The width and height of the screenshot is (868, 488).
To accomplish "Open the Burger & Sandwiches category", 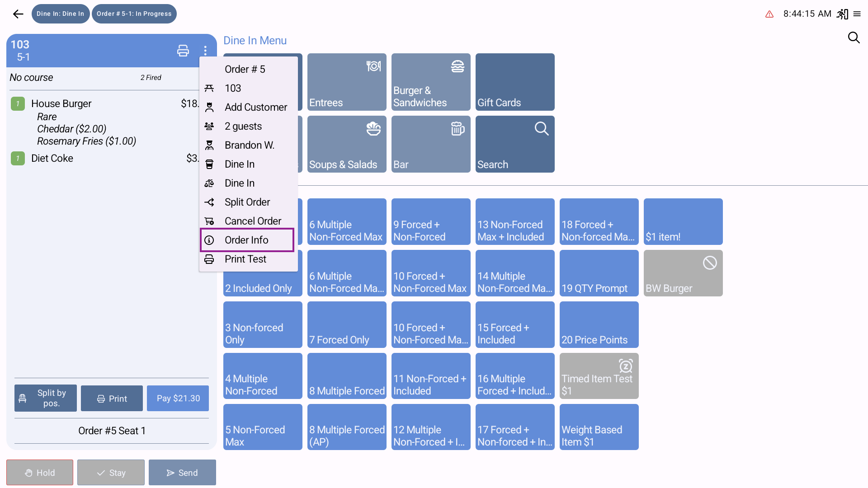I will click(430, 82).
